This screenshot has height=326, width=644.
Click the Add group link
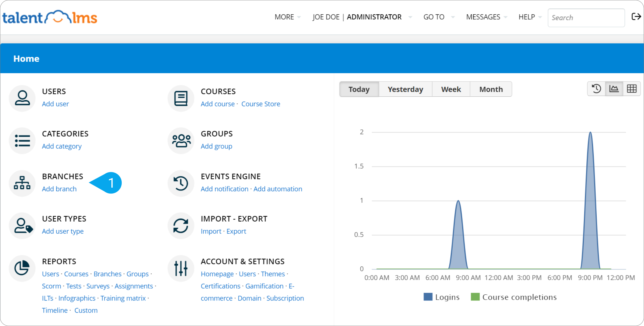217,146
